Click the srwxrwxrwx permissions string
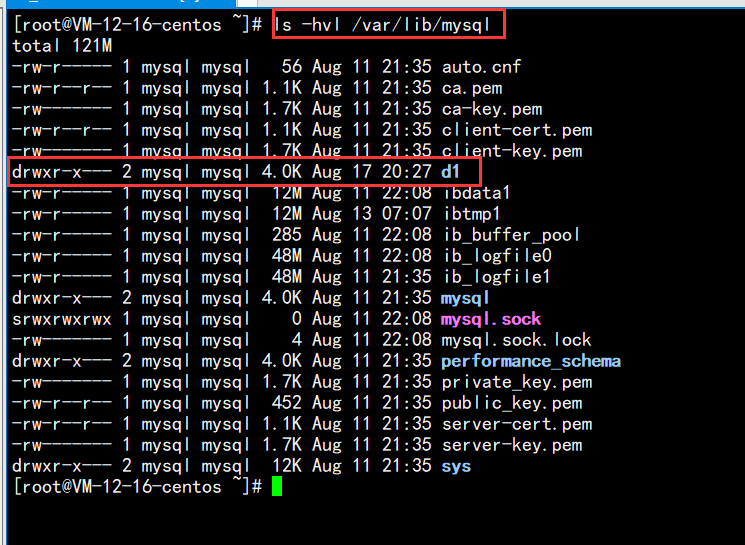 (x=62, y=319)
